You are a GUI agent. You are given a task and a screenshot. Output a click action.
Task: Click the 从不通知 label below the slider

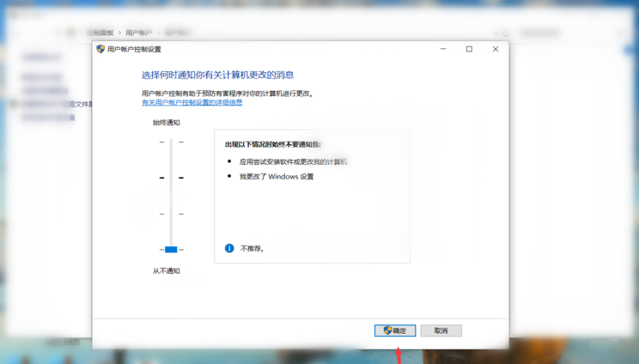click(167, 271)
